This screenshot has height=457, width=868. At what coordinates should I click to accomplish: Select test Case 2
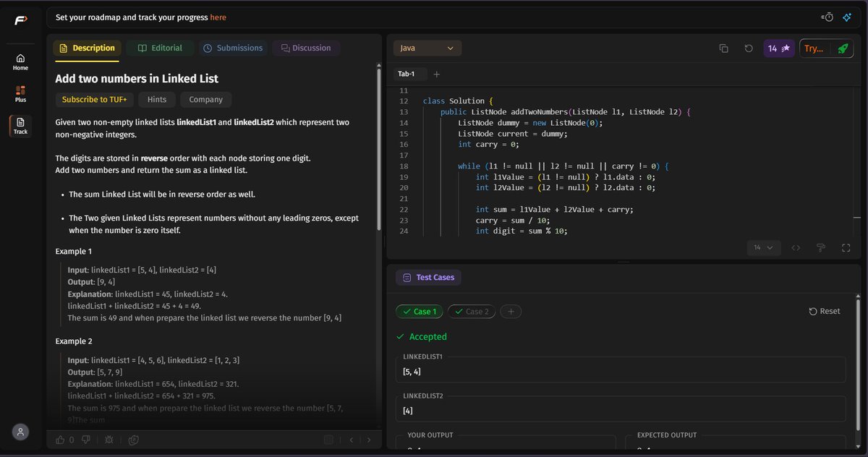(472, 312)
